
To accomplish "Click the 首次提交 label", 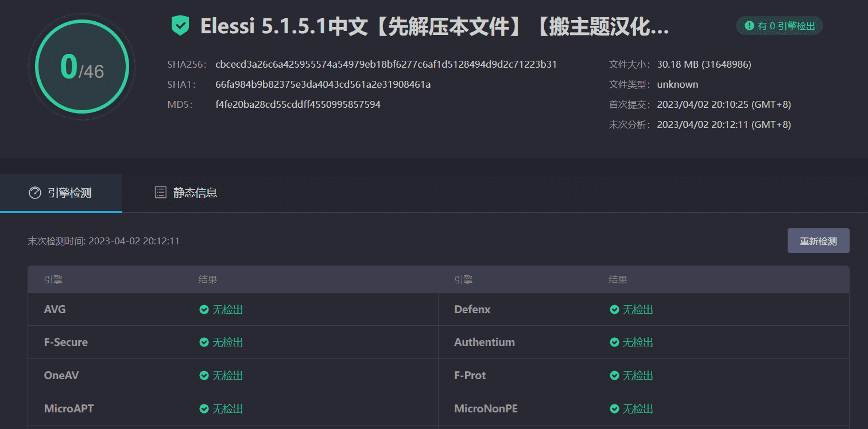I will (630, 104).
